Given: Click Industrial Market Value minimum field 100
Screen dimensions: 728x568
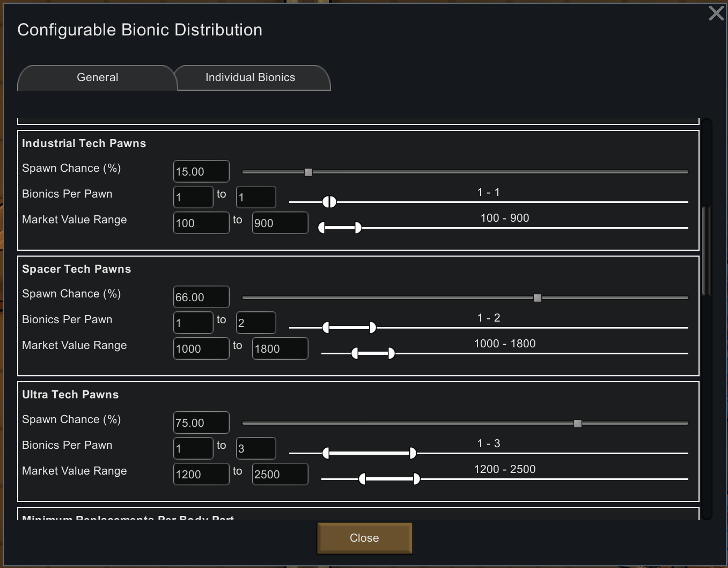Looking at the screenshot, I should [201, 223].
